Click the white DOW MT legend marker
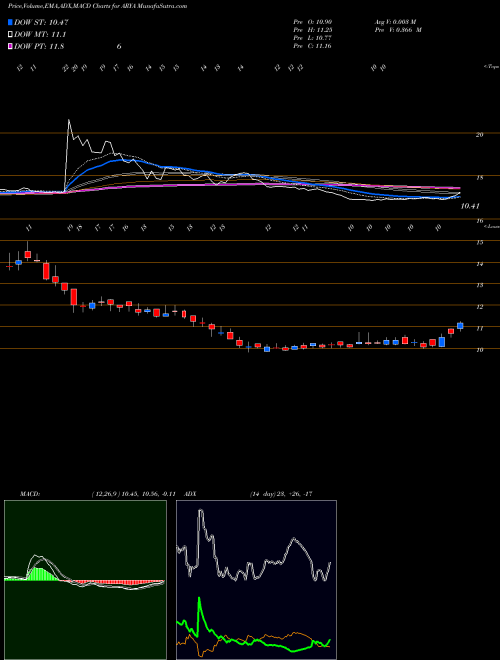 coord(10,34)
